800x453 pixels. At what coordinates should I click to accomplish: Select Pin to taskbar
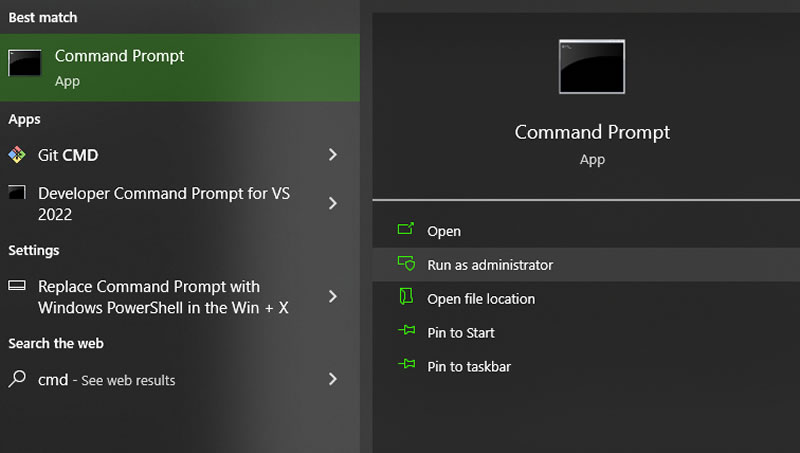pyautogui.click(x=586, y=366)
